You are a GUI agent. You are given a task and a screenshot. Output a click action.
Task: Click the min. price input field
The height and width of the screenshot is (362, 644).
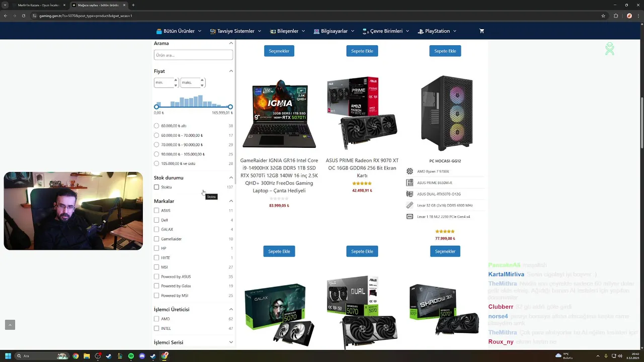166,82
